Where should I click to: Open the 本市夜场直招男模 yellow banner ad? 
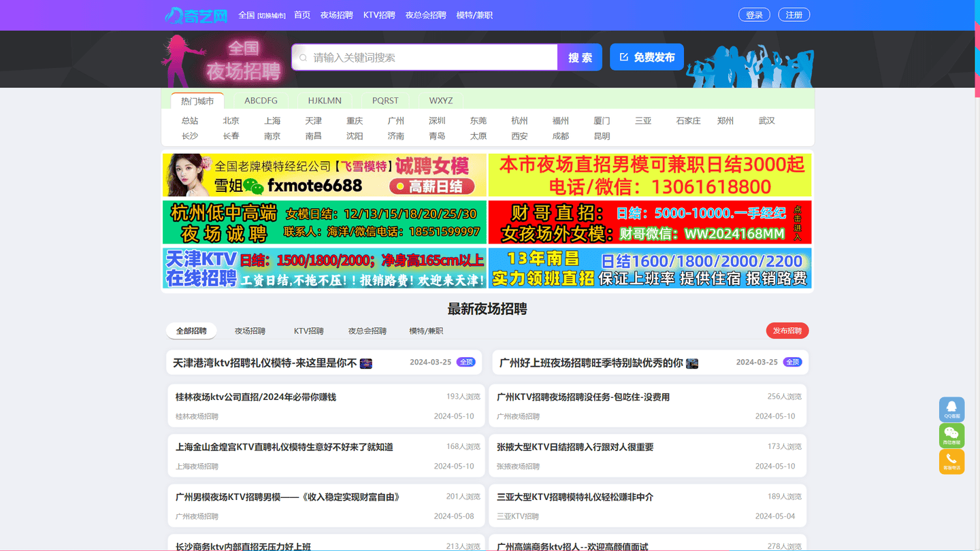coord(650,175)
